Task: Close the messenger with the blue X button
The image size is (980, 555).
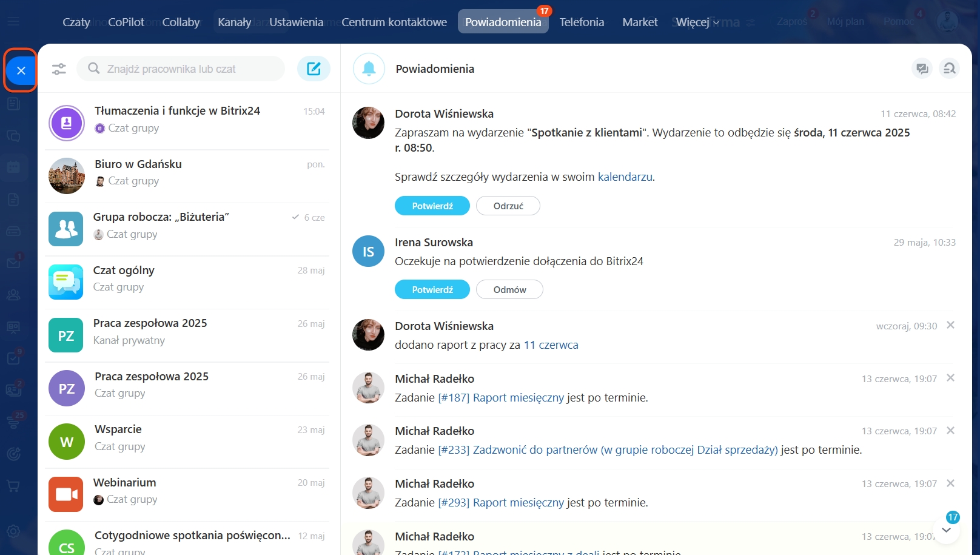Action: click(x=21, y=70)
